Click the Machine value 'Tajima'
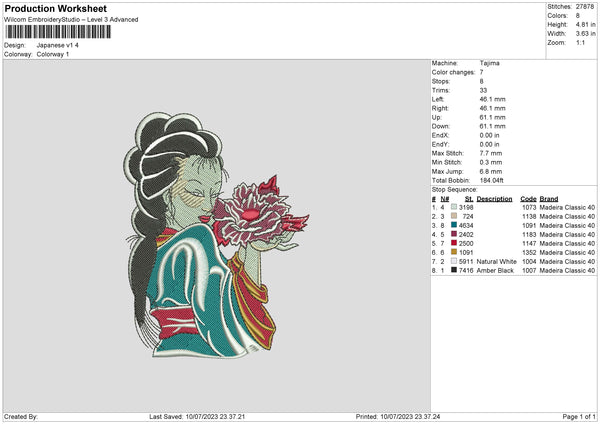600x424 pixels. coord(489,63)
